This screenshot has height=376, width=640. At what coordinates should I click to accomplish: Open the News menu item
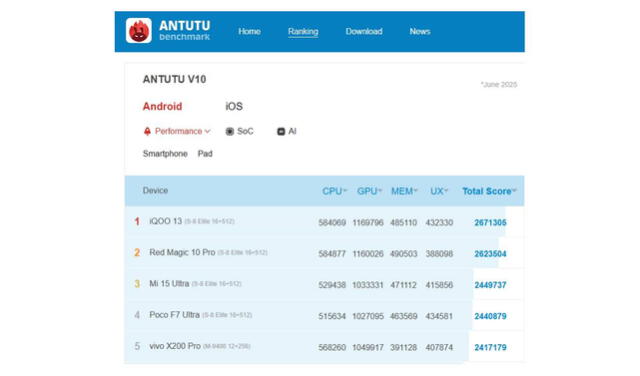pyautogui.click(x=420, y=31)
